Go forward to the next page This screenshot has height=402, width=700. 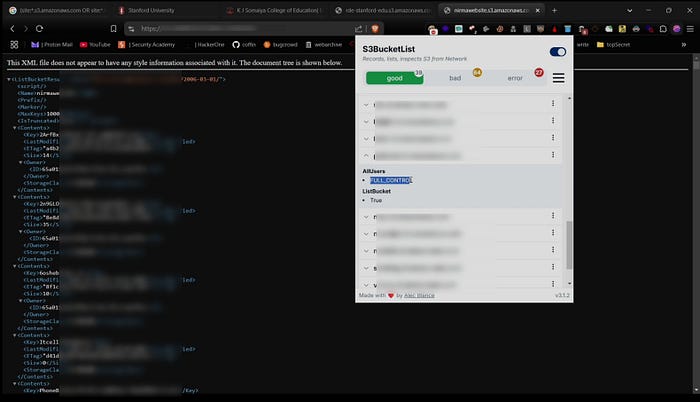(26, 29)
